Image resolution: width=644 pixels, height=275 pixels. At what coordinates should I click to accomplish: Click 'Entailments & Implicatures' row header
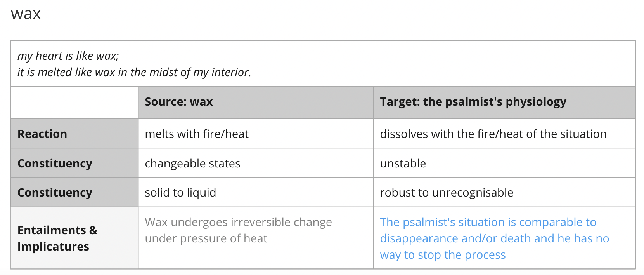tap(57, 238)
